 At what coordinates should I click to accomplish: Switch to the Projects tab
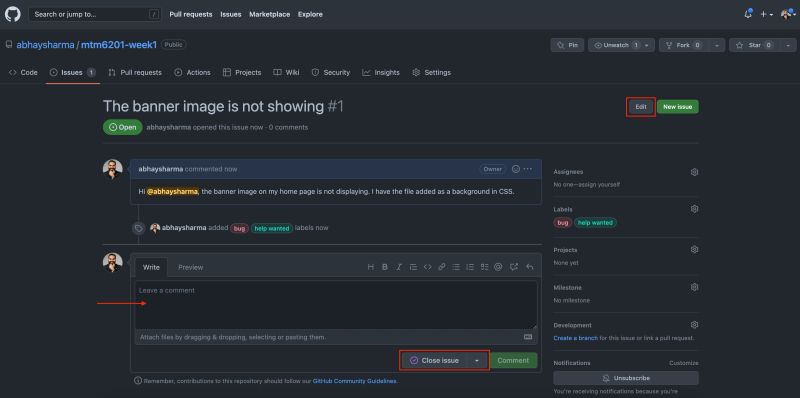(x=242, y=72)
